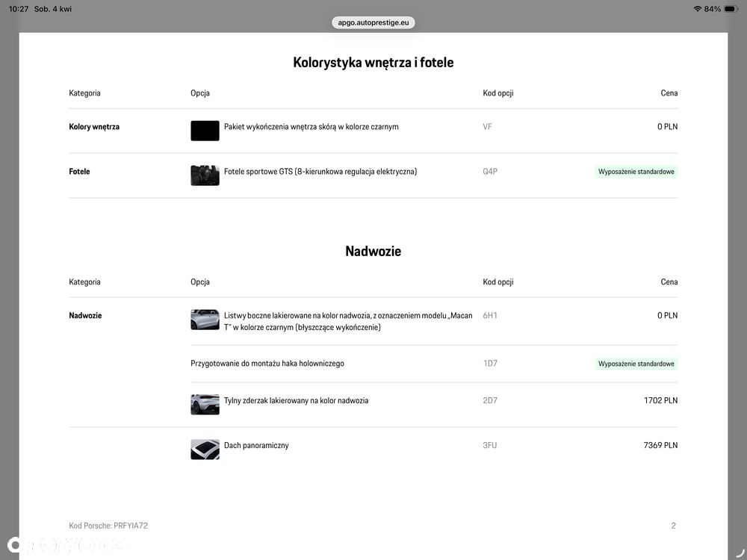Click the Tylny zderzak lakierowany option
The height and width of the screenshot is (560, 747).
(x=296, y=401)
